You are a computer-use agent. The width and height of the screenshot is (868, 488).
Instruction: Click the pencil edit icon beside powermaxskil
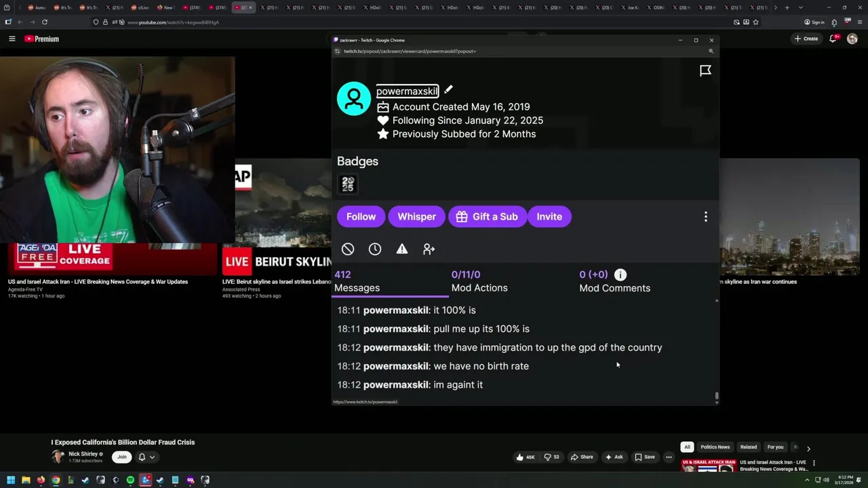point(448,89)
